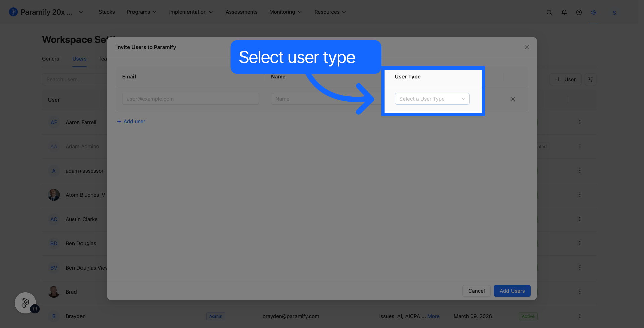Click the AF avatar for Aaron Farrell
644x328 pixels.
click(54, 122)
